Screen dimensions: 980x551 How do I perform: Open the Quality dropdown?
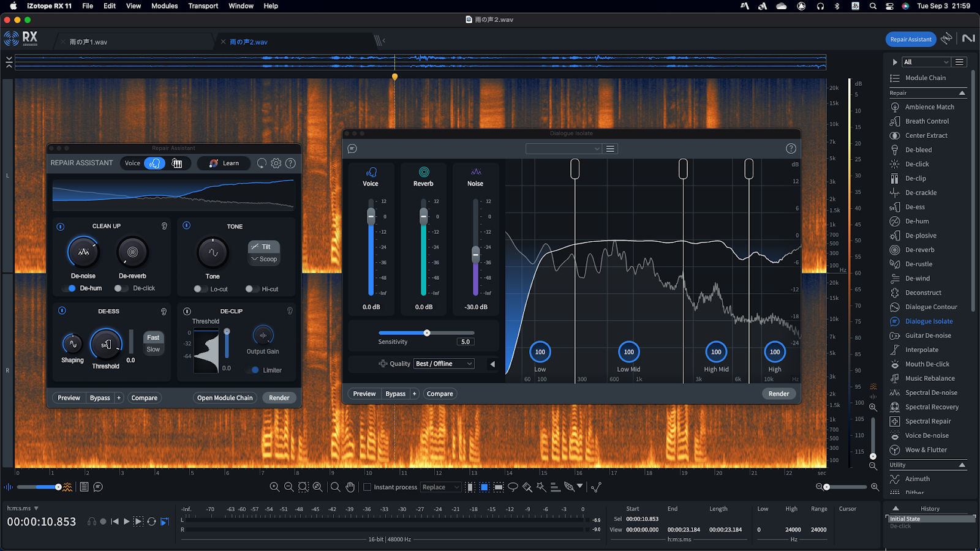point(444,364)
